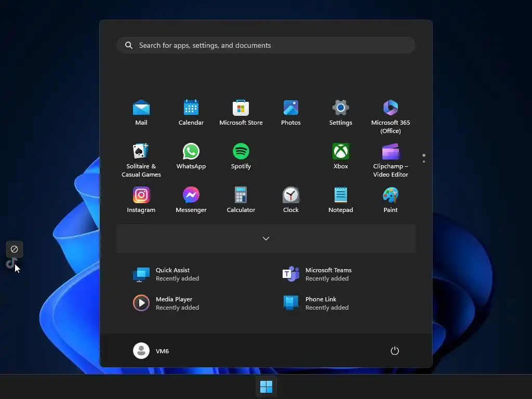The height and width of the screenshot is (399, 532).
Task: Launch Notepad
Action: click(x=341, y=199)
